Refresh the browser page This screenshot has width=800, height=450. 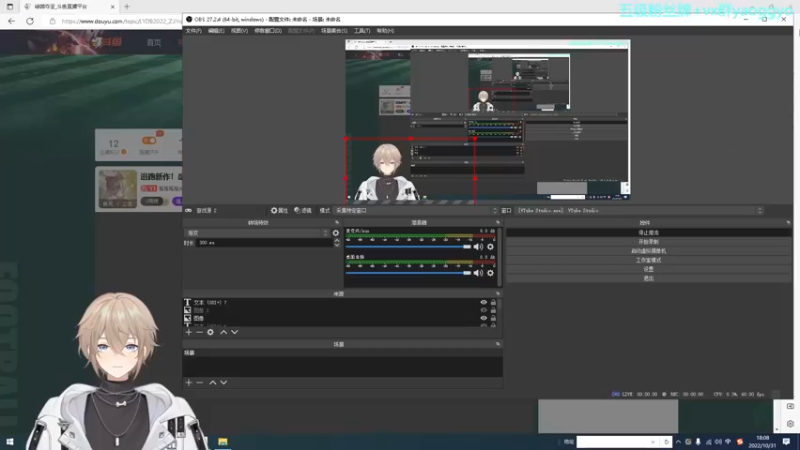(x=30, y=21)
